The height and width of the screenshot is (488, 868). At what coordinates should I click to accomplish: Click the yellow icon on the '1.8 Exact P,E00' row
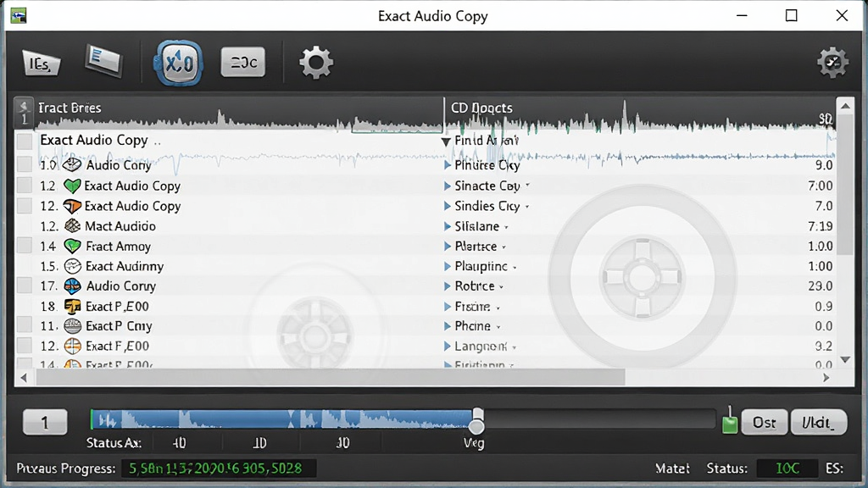[x=73, y=306]
